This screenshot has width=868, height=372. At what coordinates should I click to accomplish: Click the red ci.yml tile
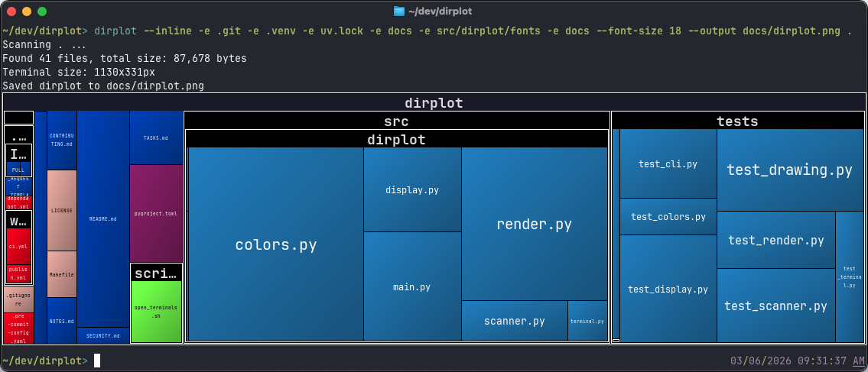18,247
